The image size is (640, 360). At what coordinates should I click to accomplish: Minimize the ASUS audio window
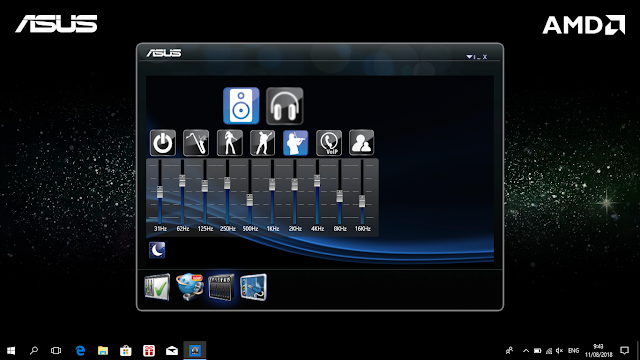coord(478,57)
